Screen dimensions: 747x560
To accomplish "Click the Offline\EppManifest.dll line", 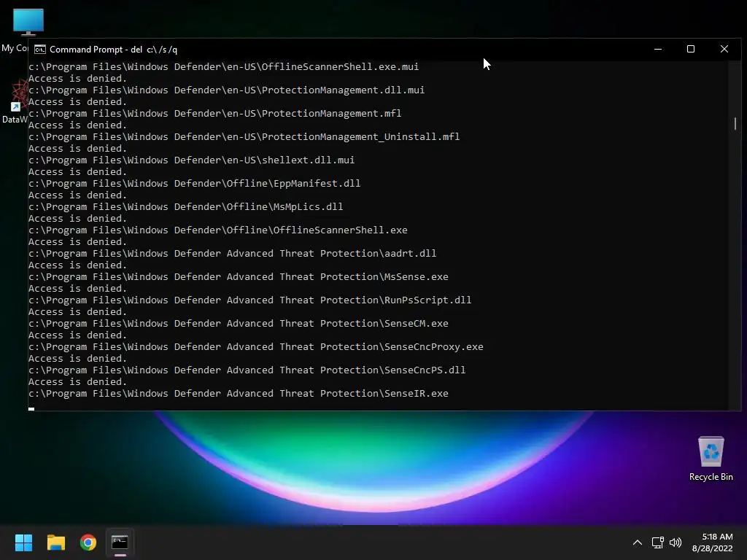I will 194,183.
